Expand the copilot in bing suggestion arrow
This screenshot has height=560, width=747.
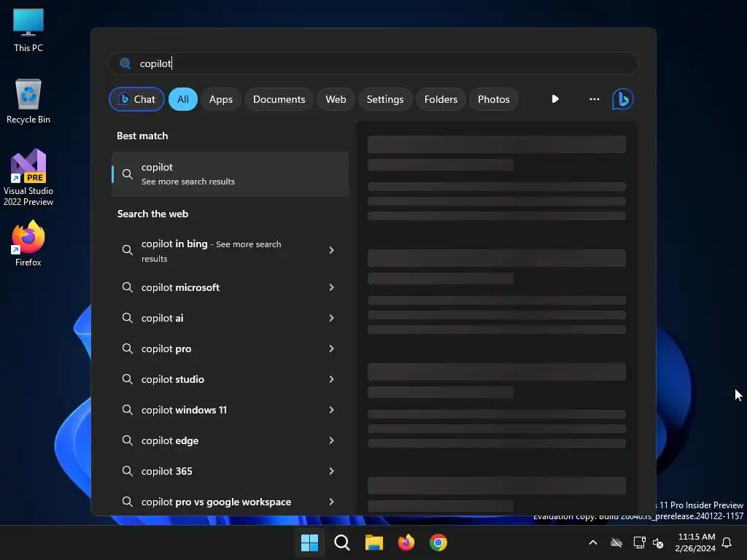pyautogui.click(x=332, y=250)
